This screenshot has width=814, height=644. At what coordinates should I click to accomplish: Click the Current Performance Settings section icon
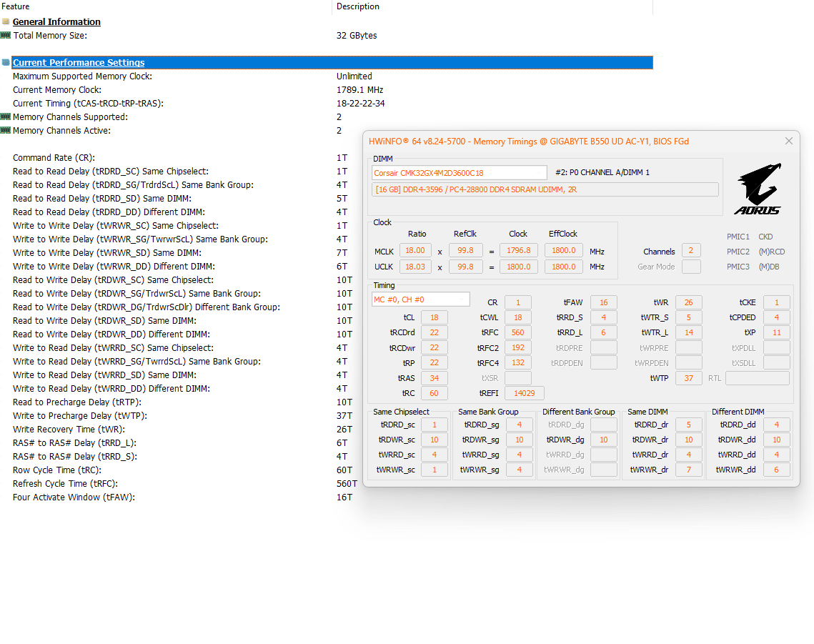6,62
